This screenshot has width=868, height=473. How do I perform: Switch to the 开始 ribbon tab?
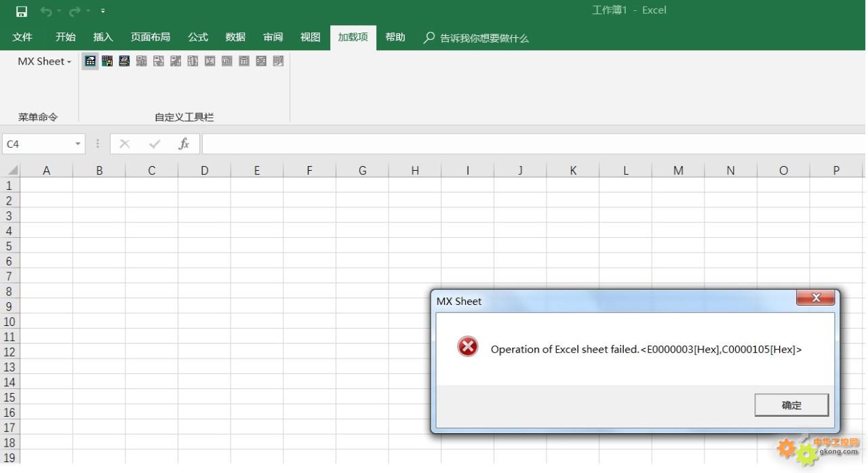point(66,37)
